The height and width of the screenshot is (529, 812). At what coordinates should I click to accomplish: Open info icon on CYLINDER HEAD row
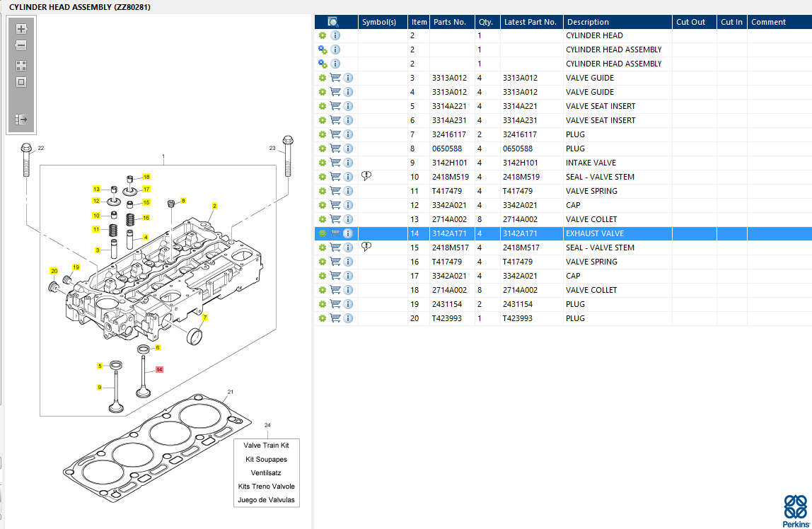[x=335, y=35]
